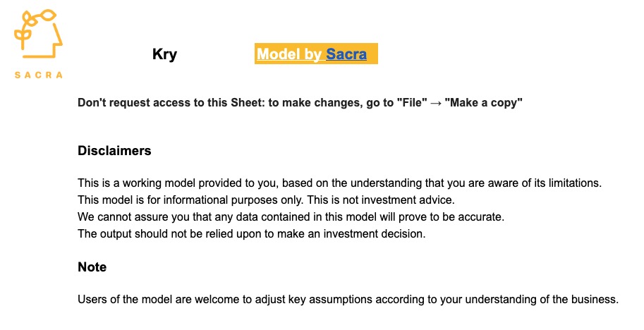Select the "Don't request access" instruction line
The width and height of the screenshot is (644, 330).
click(x=300, y=103)
